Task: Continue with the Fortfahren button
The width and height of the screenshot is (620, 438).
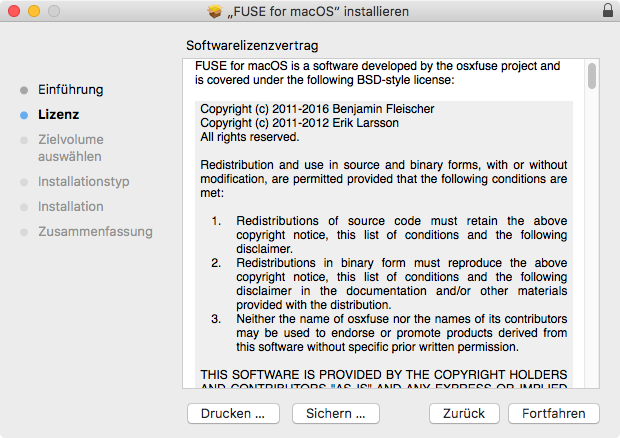Action: coord(553,413)
